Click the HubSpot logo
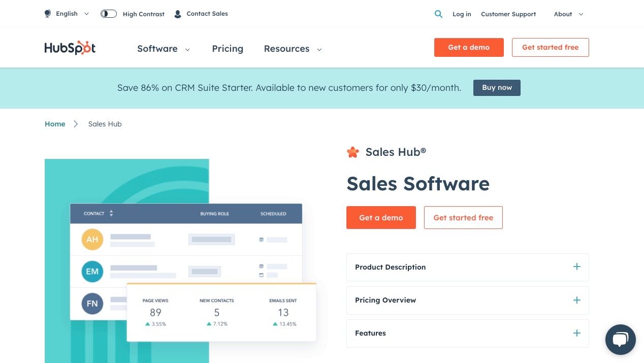Screen dimensions: 644x363 (x=70, y=48)
